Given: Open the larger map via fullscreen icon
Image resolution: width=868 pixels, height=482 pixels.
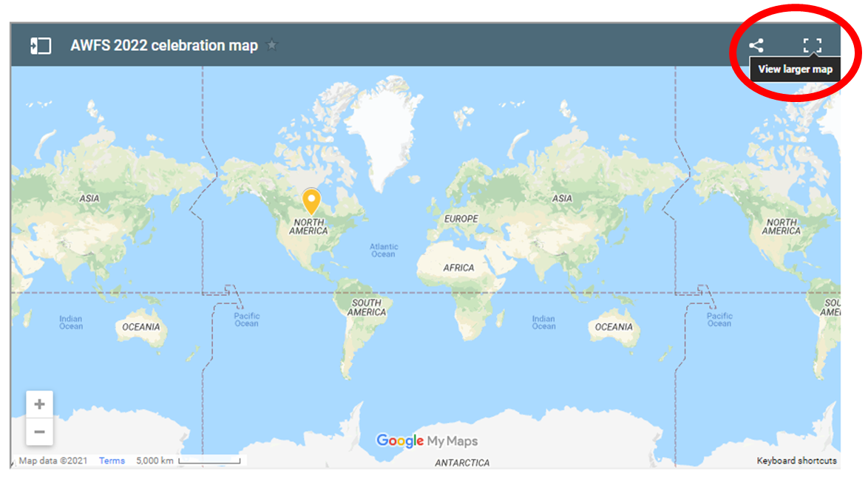Looking at the screenshot, I should pyautogui.click(x=812, y=46).
